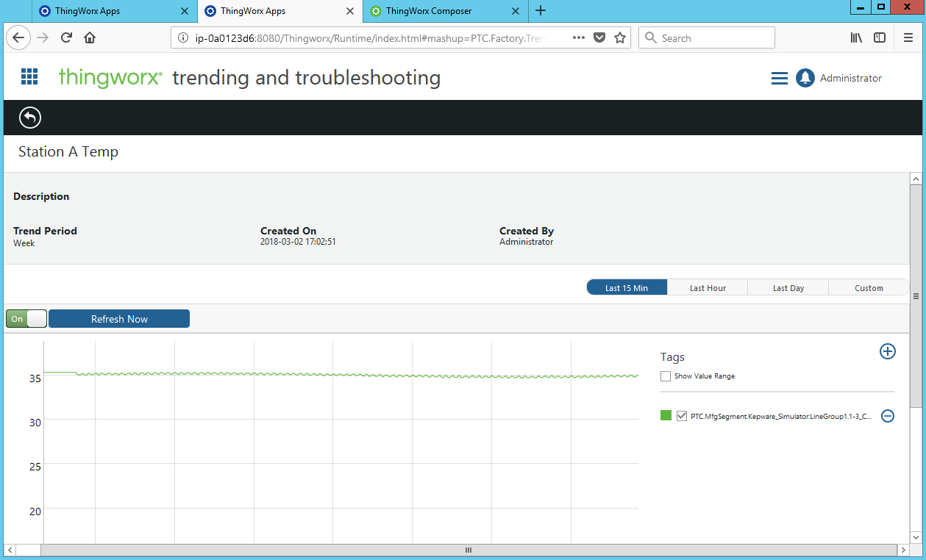Click the back arrow to leave trend view

pos(29,118)
